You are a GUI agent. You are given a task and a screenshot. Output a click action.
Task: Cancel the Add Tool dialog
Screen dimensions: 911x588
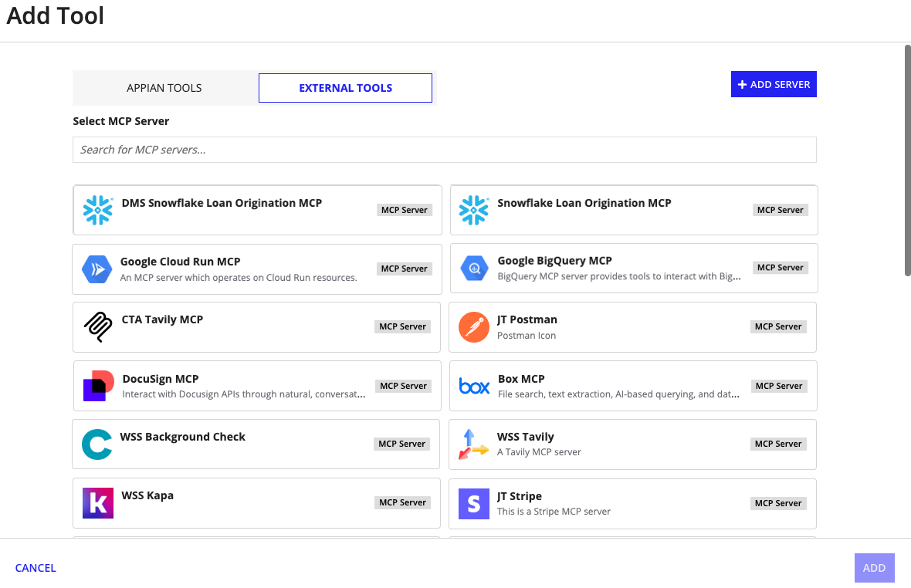[36, 568]
